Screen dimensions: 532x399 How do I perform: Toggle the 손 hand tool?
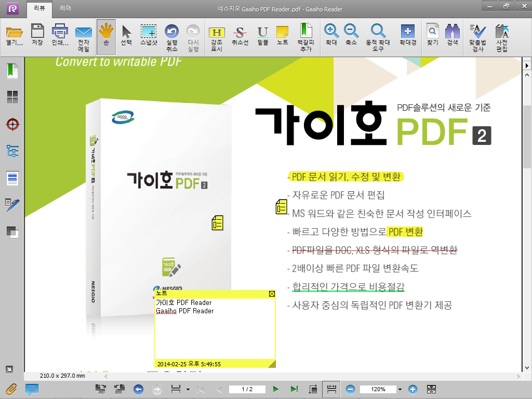pos(106,36)
